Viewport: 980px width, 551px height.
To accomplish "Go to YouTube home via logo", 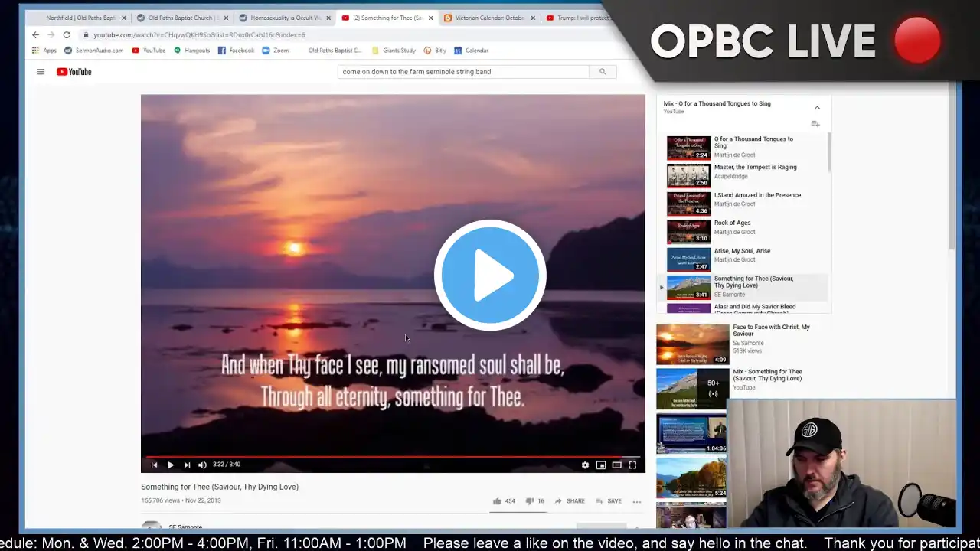I will [x=74, y=72].
